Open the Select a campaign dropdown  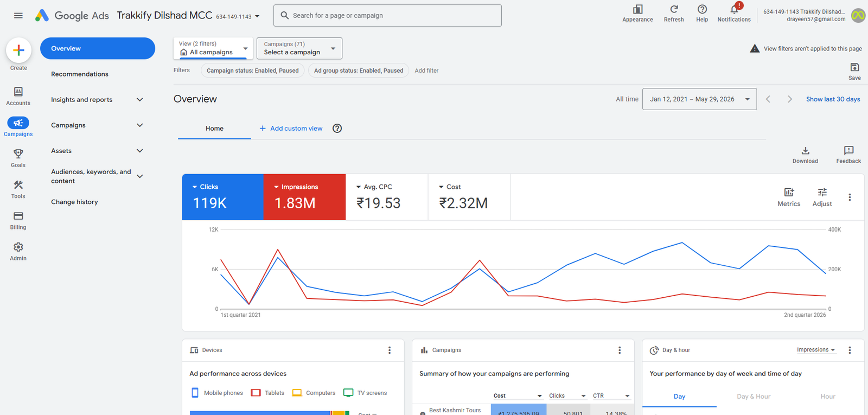[x=299, y=48]
